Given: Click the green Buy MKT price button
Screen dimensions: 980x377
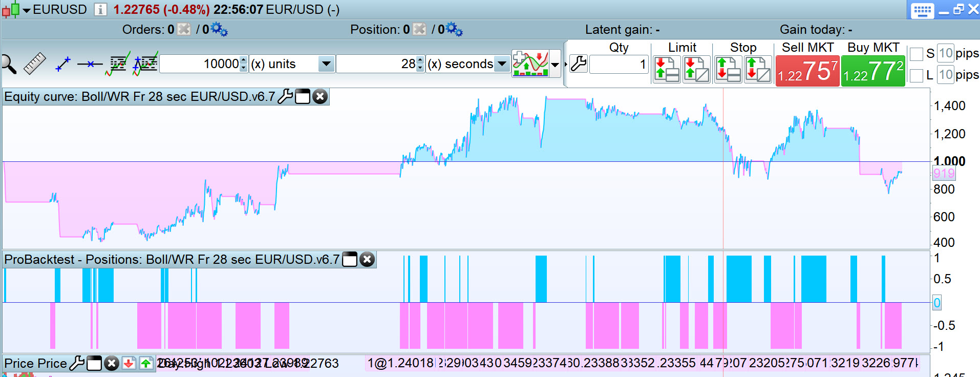Looking at the screenshot, I should point(873,71).
